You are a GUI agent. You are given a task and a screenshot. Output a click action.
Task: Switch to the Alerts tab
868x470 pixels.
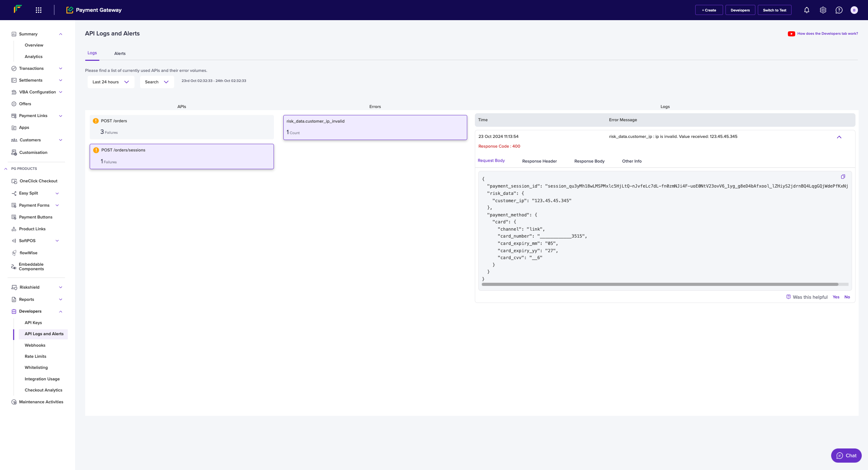(120, 53)
